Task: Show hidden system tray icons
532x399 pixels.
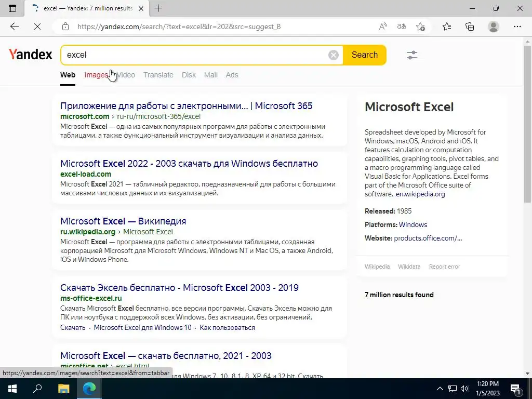Action: point(440,389)
